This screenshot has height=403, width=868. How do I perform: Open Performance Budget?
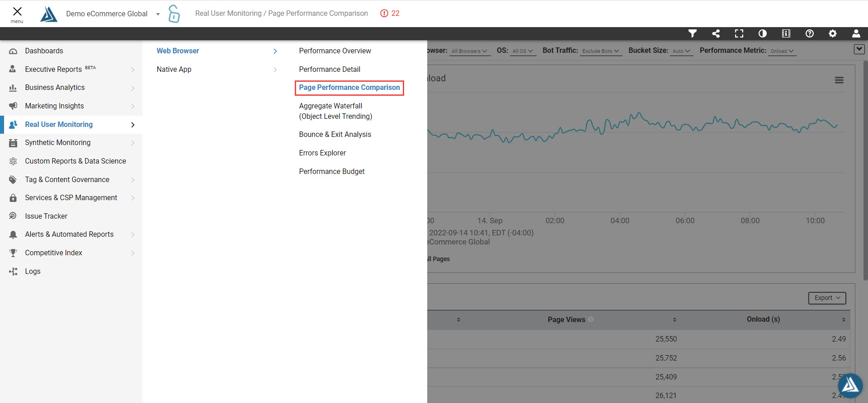(332, 171)
